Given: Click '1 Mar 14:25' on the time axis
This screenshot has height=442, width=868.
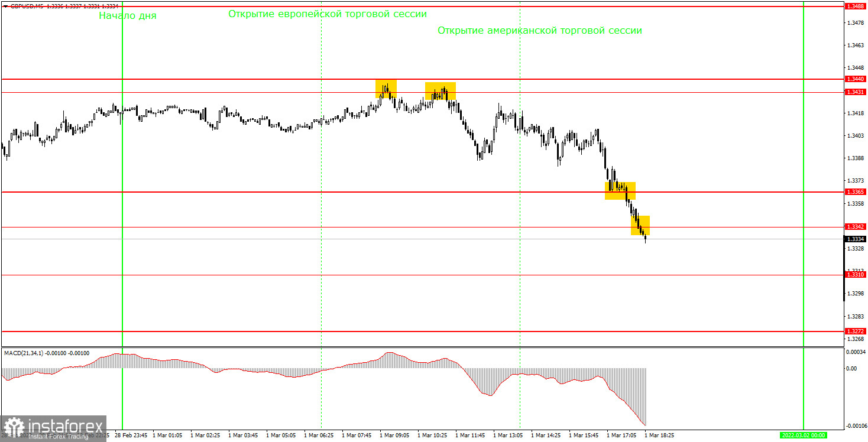Looking at the screenshot, I should pos(547,435).
